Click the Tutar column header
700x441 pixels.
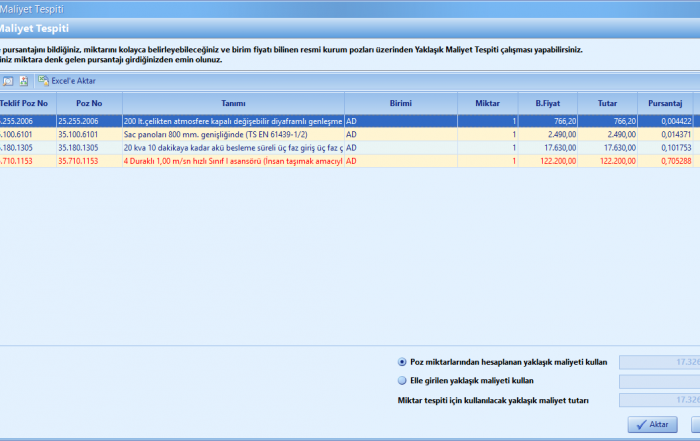[607, 103]
